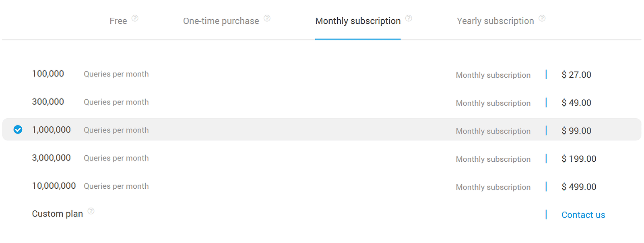Click help icon beside Yearly subscription tab
The height and width of the screenshot is (243, 644).
(x=542, y=18)
